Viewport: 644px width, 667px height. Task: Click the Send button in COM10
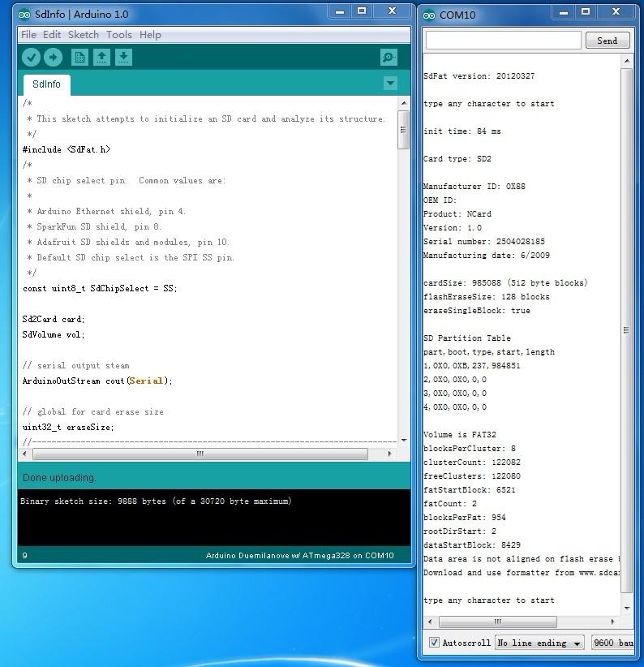[x=608, y=41]
